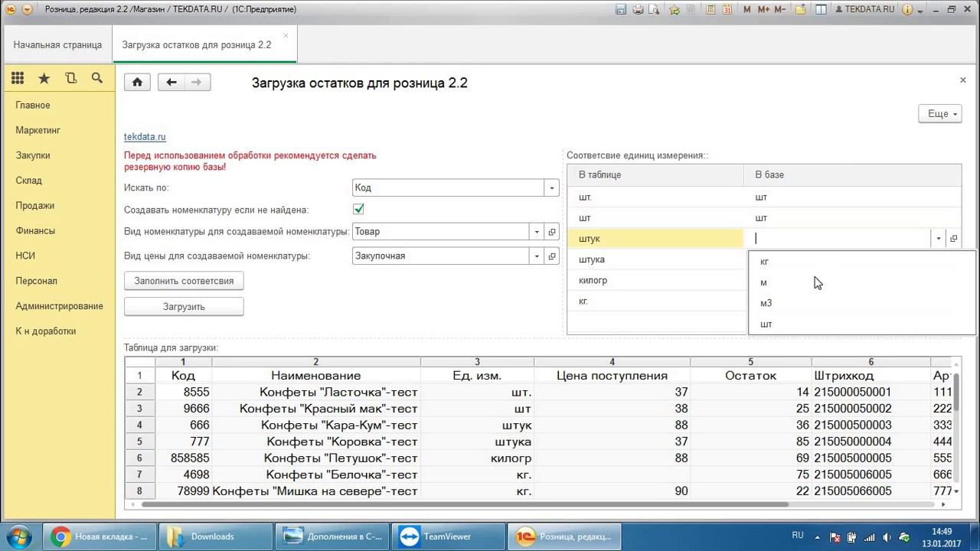Close the Загрузка остатков tab
The height and width of the screenshot is (551, 980).
[286, 35]
